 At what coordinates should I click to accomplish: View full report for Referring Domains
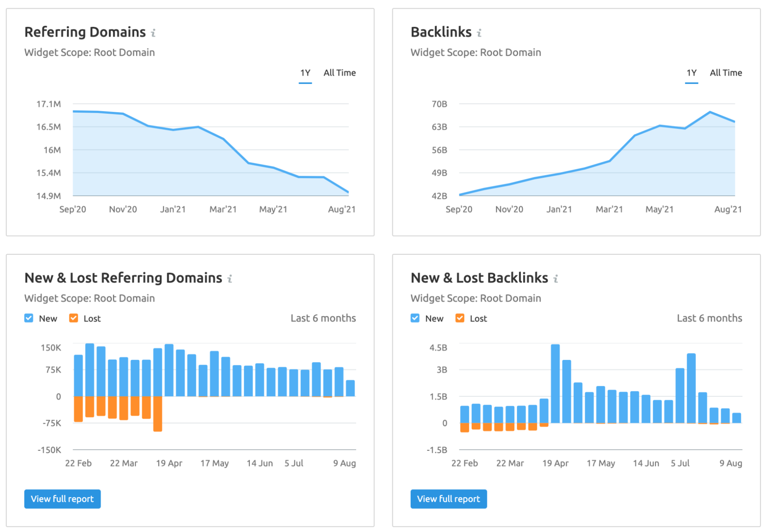click(x=63, y=499)
